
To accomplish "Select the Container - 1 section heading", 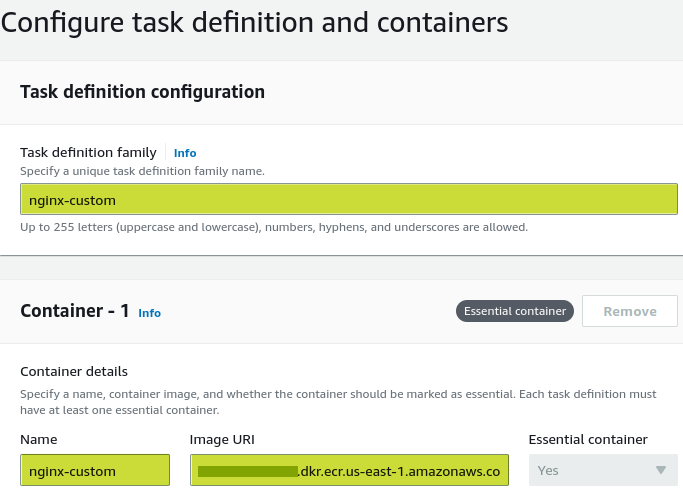I will (x=75, y=311).
